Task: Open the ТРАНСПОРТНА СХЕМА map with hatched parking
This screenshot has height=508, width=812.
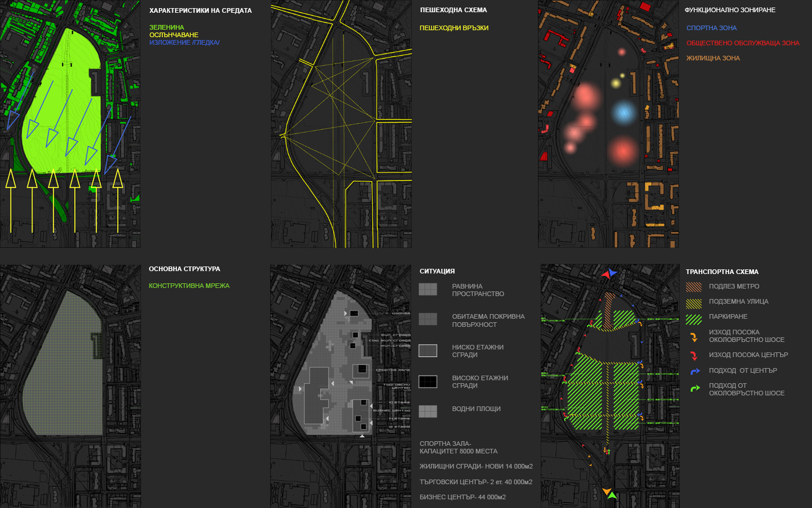Action: [x=610, y=386]
